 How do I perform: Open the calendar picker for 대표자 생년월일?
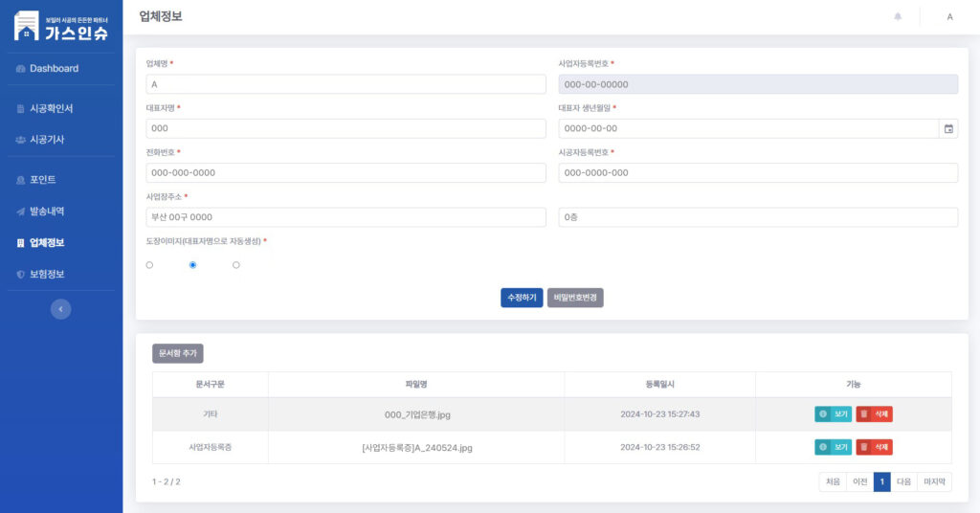point(948,128)
